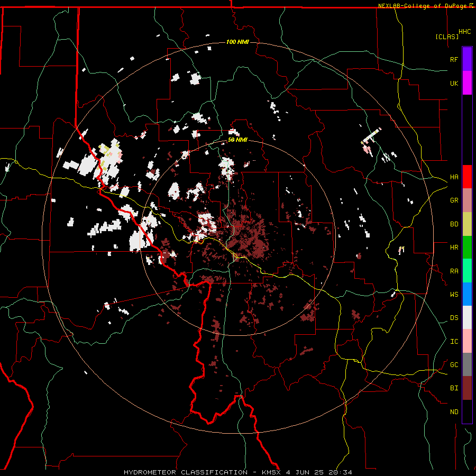Click the BD legend label
Viewport: 476px width, 476px height.
pyautogui.click(x=454, y=224)
